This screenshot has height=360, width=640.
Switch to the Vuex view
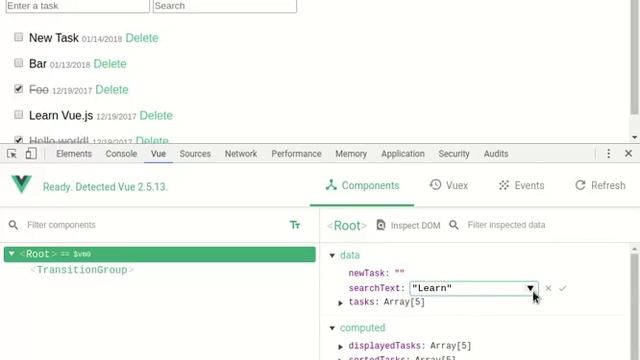449,186
